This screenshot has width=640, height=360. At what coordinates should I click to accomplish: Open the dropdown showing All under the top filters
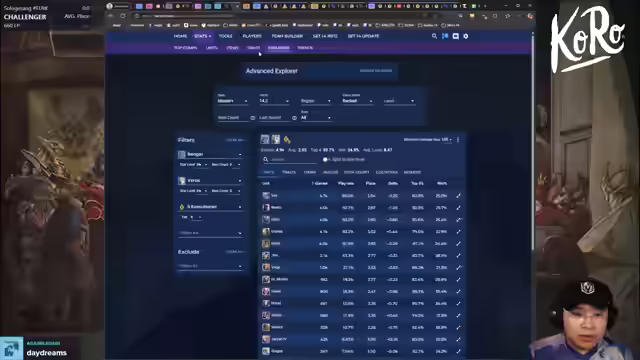point(316,117)
